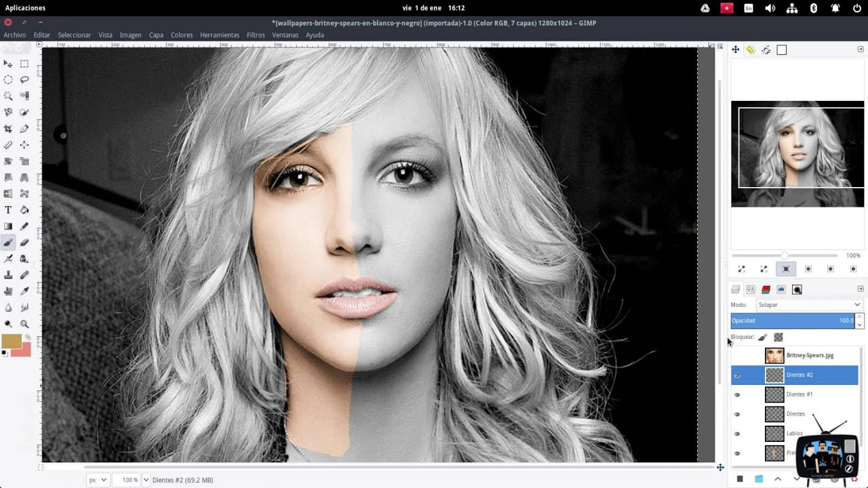Select the Britney-Spears.jpg layer
The height and width of the screenshot is (488, 868).
pos(810,355)
